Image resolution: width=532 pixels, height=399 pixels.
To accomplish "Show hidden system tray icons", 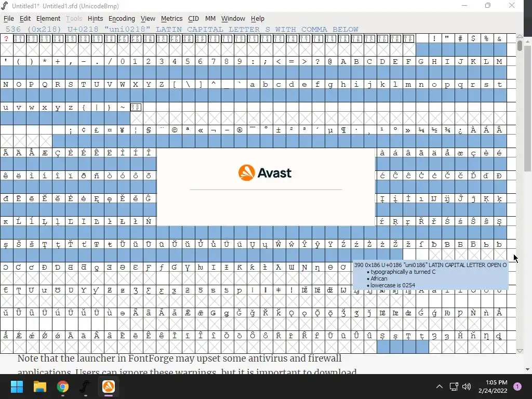I will tap(440, 387).
